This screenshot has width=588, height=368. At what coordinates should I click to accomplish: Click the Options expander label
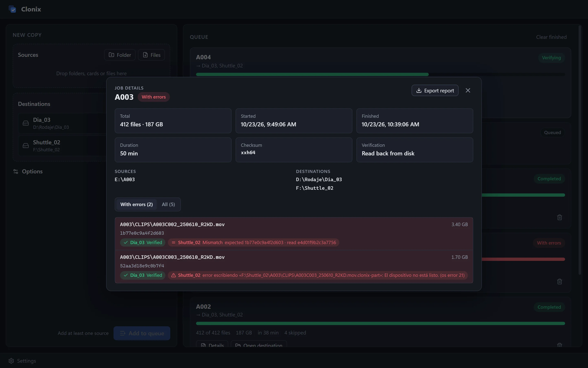pyautogui.click(x=32, y=172)
